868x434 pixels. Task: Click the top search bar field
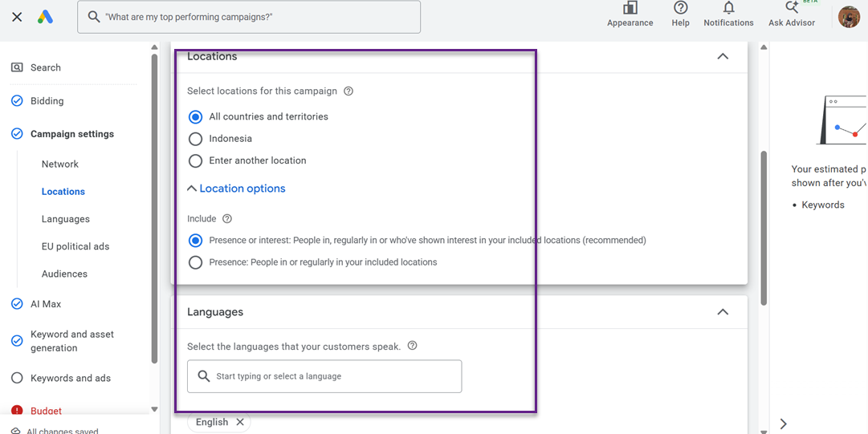(249, 17)
